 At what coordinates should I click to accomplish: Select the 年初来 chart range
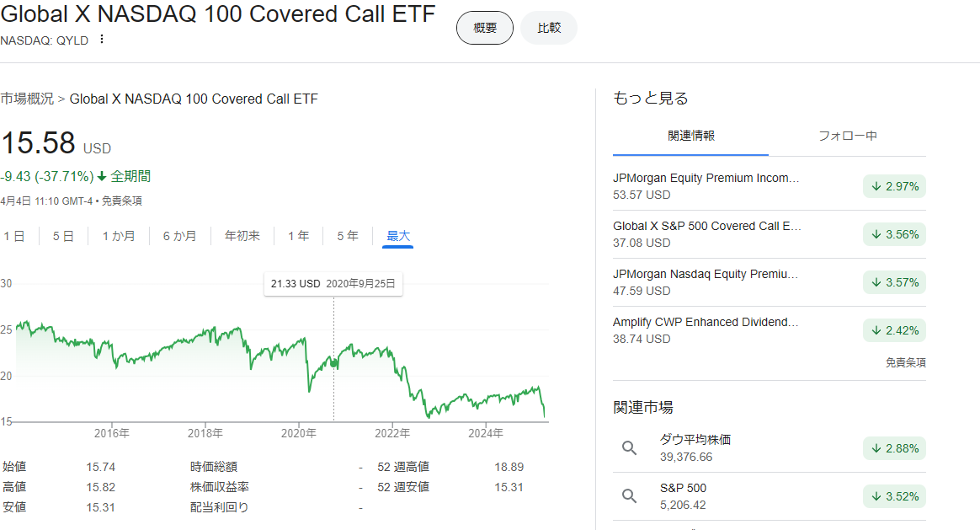click(242, 236)
